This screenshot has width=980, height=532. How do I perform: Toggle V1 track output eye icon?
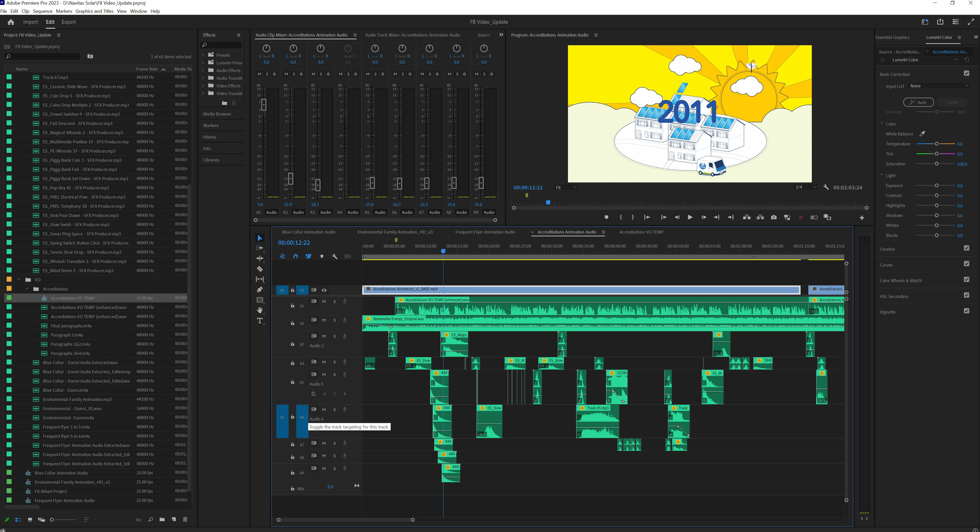tap(324, 290)
